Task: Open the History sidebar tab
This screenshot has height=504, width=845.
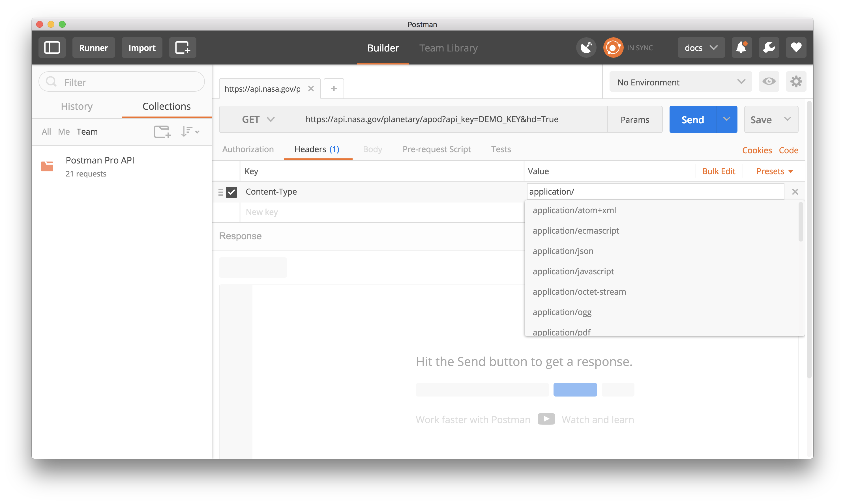Action: click(x=77, y=106)
